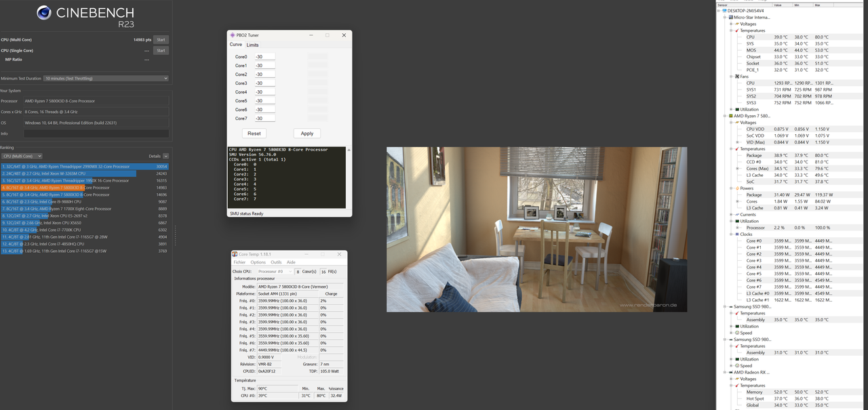Image resolution: width=868 pixels, height=410 pixels.
Task: Expand the Cores (Max) temperature row
Action: pyautogui.click(x=738, y=169)
